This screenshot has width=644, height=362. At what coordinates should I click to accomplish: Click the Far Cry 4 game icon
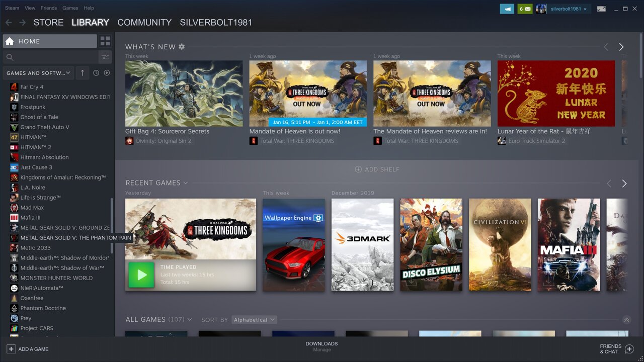tap(14, 87)
